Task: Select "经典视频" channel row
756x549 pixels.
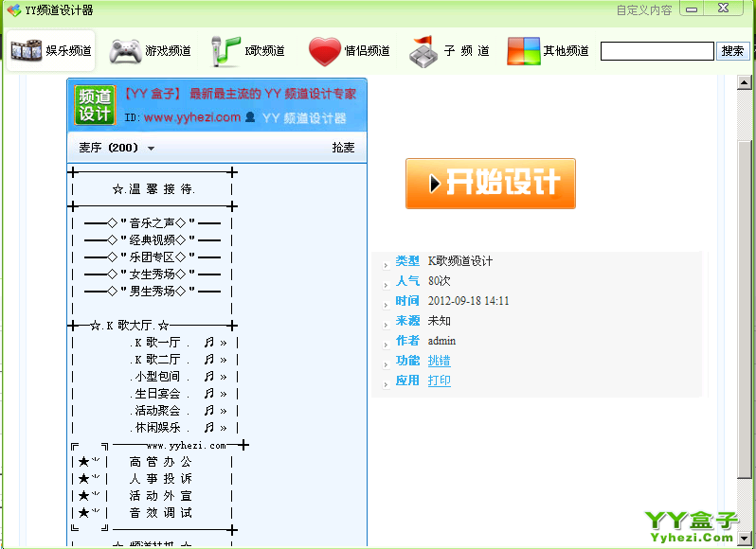Action: tap(153, 239)
